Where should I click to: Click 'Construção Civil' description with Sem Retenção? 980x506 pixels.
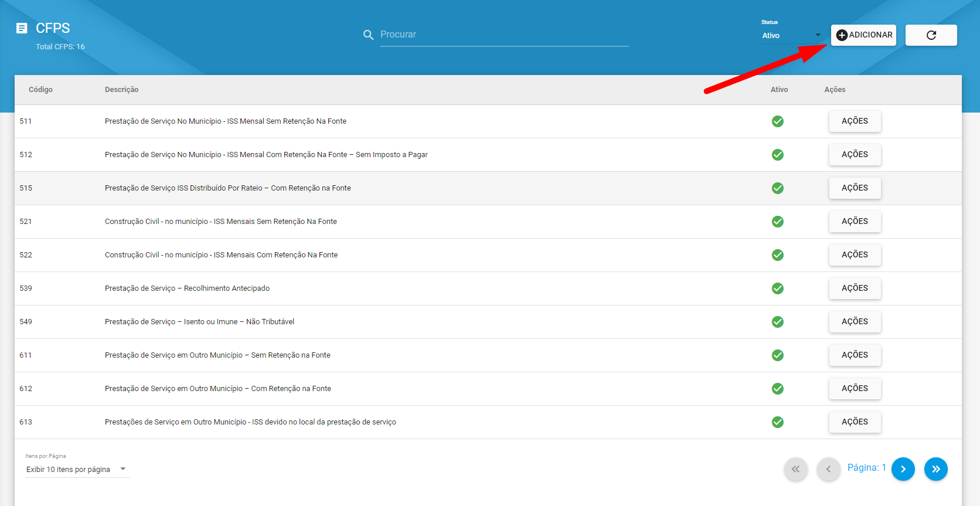click(221, 222)
